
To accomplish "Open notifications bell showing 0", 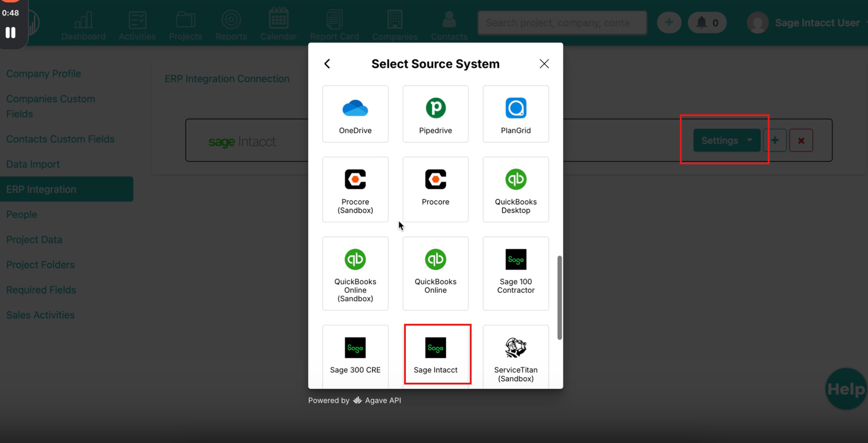I will pos(706,23).
